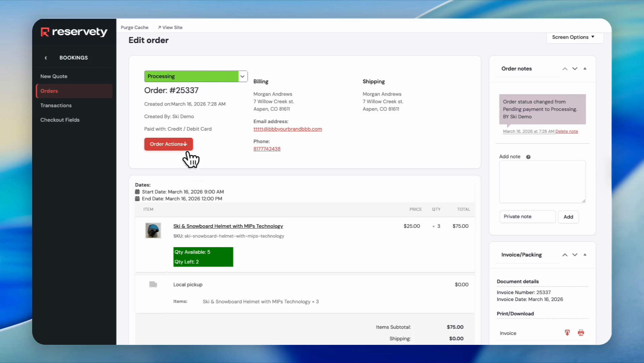Click the Reservety logo icon
Viewport: 644px width, 363px height.
[x=45, y=32]
